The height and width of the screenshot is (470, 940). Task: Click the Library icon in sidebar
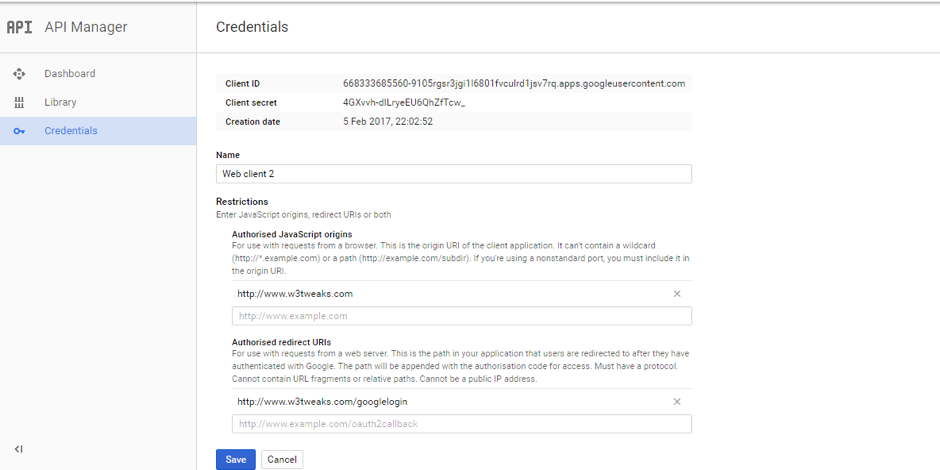click(19, 103)
